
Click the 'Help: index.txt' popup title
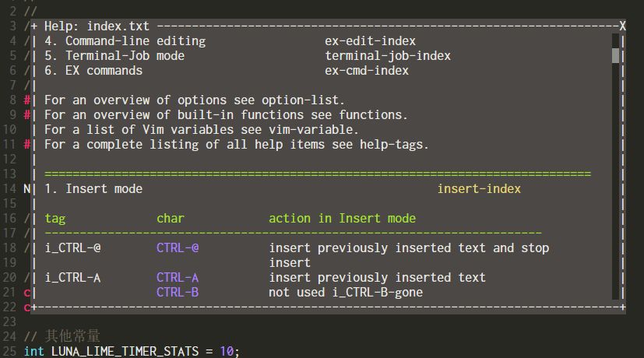97,26
